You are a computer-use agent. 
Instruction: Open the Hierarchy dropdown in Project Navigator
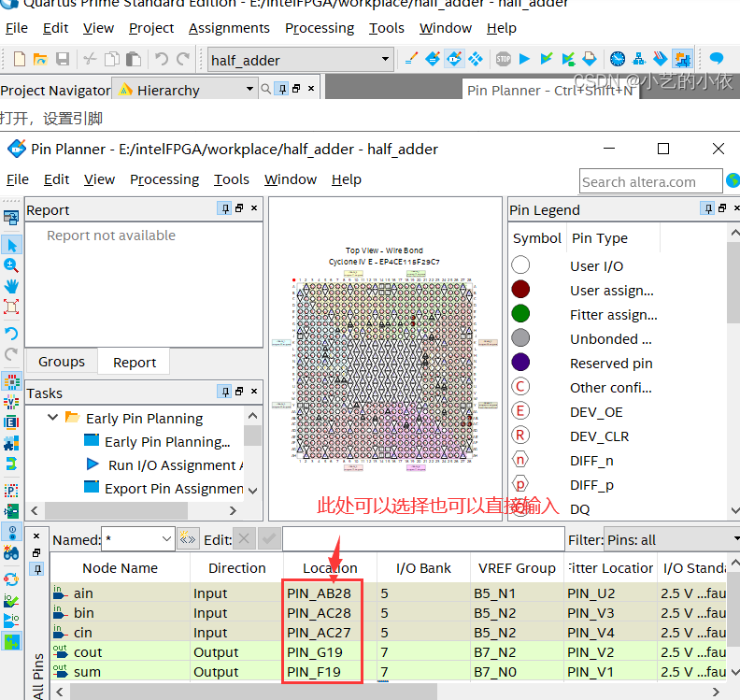(249, 89)
